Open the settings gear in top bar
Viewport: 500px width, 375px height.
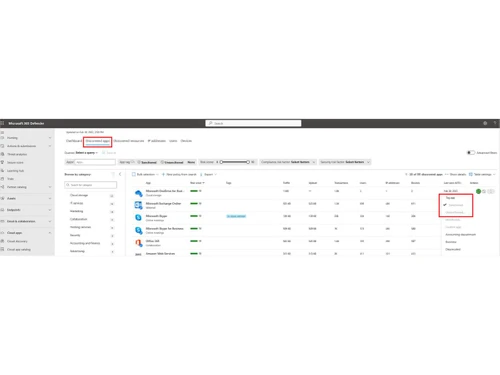pos(485,123)
